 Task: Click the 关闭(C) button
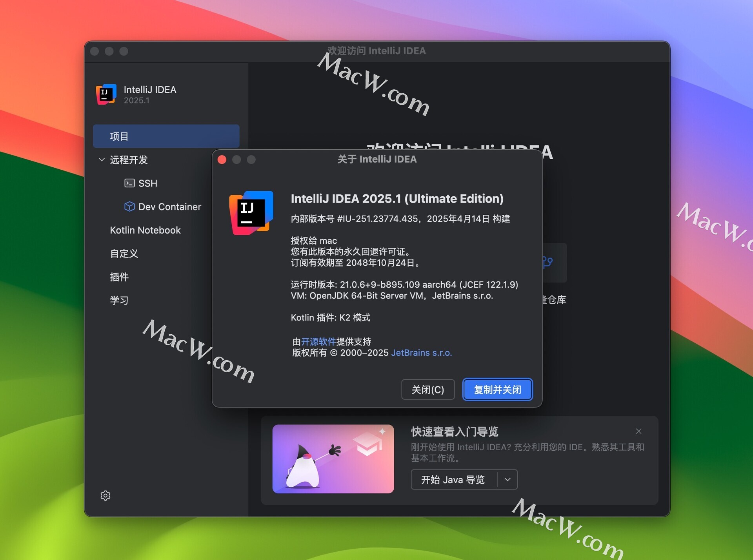point(428,390)
